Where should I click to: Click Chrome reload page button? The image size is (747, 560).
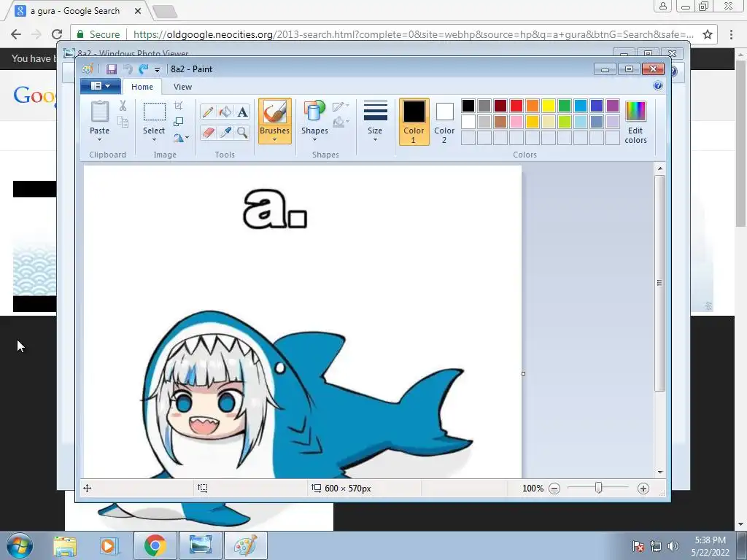57,34
